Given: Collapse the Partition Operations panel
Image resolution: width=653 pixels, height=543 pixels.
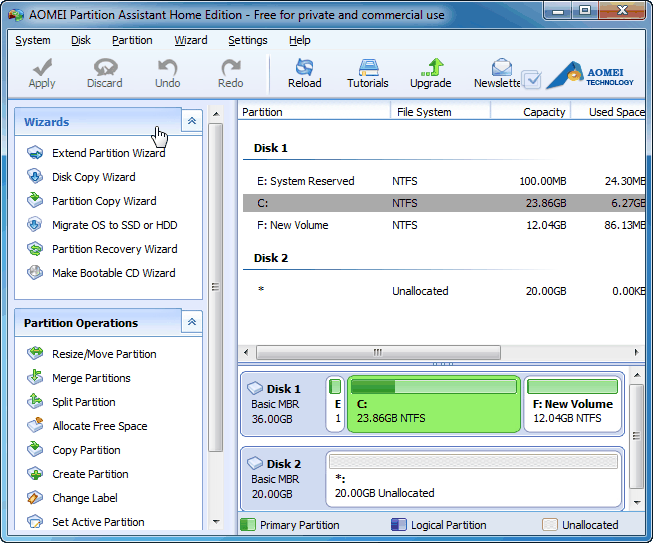Looking at the screenshot, I should coord(192,322).
